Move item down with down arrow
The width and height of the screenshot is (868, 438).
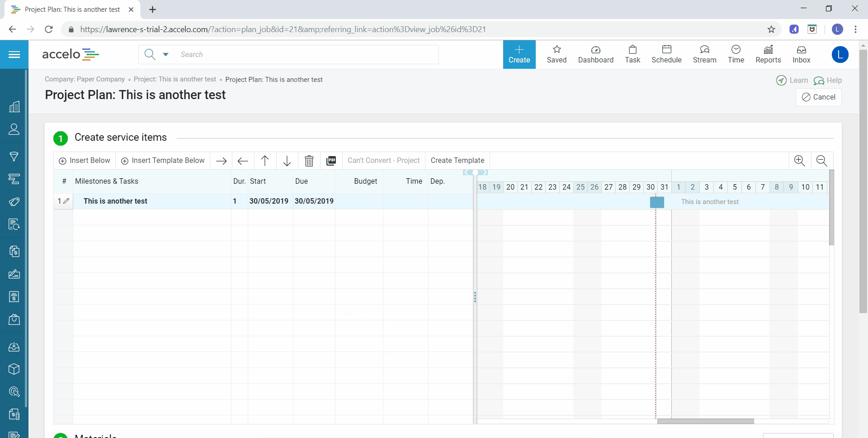click(287, 161)
